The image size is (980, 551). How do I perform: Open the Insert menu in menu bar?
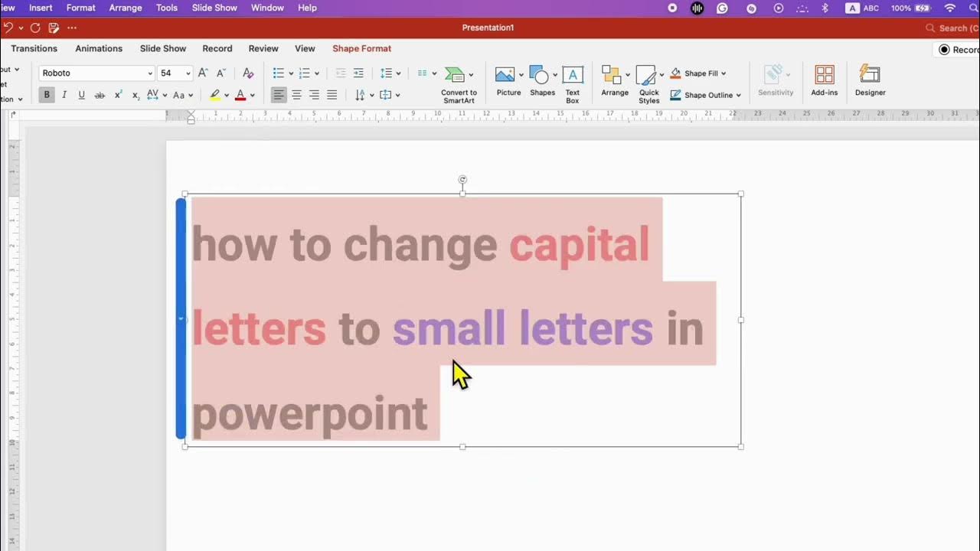coord(41,8)
